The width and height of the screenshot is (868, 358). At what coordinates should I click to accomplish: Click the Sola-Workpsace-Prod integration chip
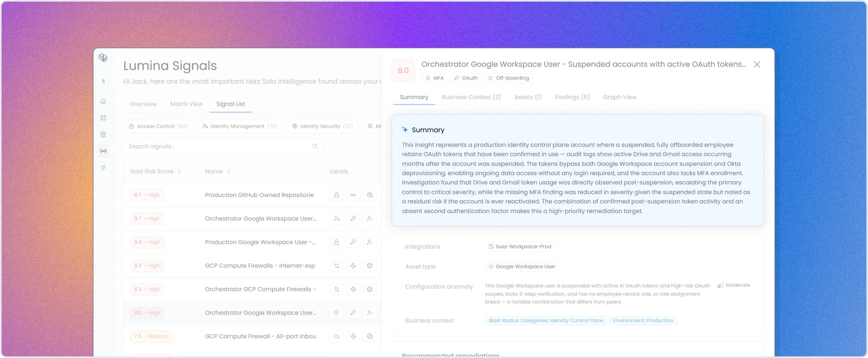tap(520, 246)
